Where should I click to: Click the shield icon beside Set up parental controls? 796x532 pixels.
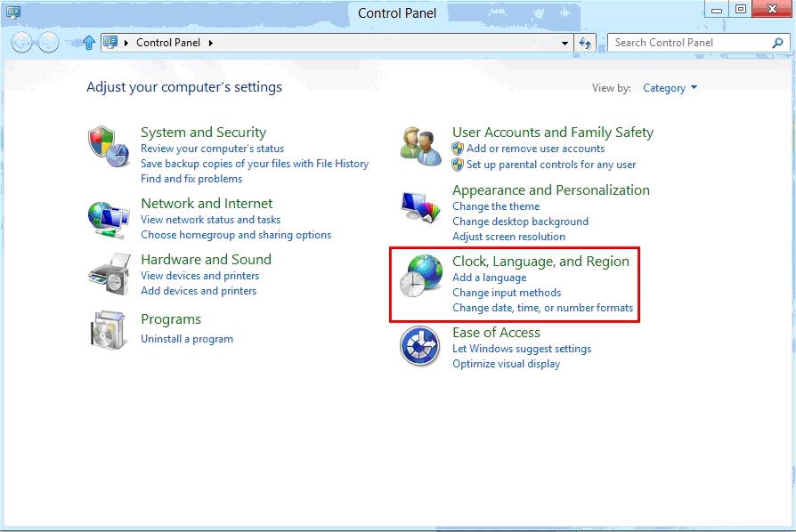(x=458, y=165)
